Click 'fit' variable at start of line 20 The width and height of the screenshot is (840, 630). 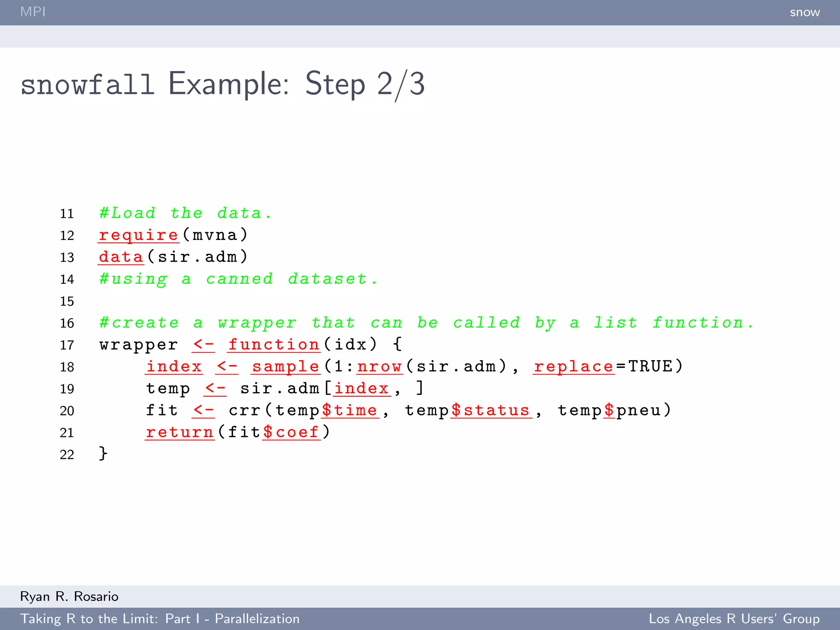point(162,410)
